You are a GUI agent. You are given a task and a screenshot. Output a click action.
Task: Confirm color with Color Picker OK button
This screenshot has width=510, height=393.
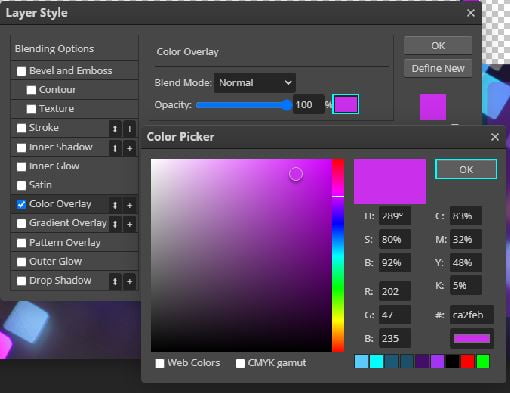[x=466, y=169]
